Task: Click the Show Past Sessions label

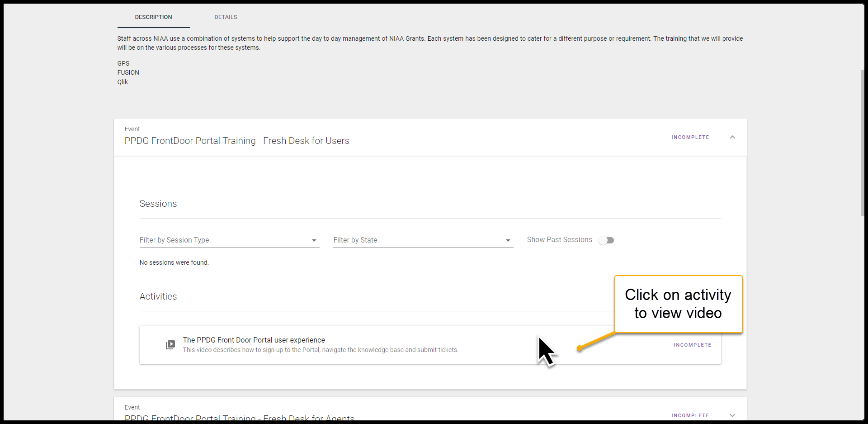Action: (559, 240)
